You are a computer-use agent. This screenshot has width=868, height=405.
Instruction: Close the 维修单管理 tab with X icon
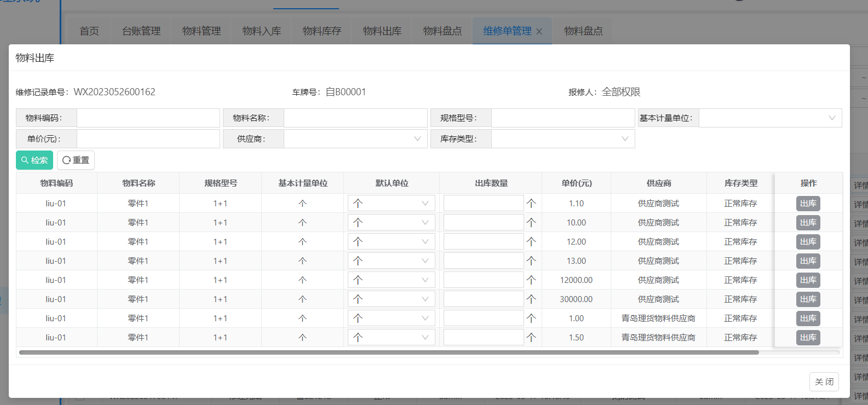tap(539, 32)
